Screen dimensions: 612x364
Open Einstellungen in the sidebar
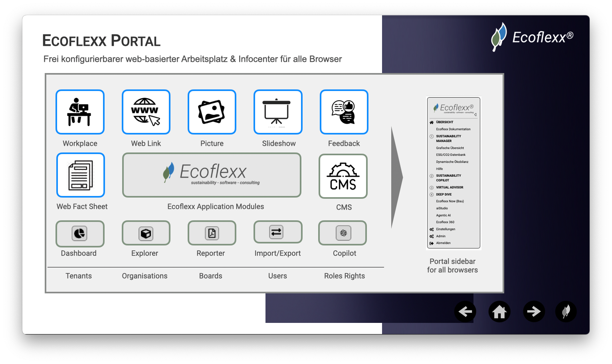[446, 229]
